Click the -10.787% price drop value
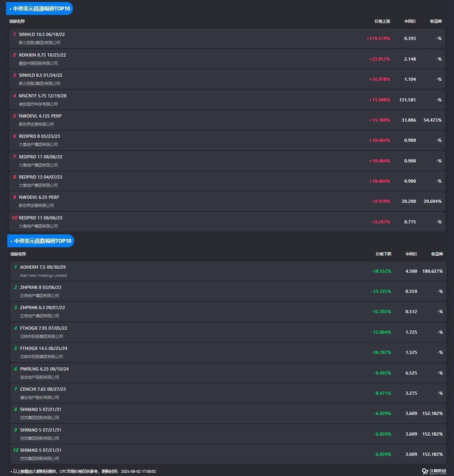This screenshot has height=476, width=454. pyautogui.click(x=381, y=352)
